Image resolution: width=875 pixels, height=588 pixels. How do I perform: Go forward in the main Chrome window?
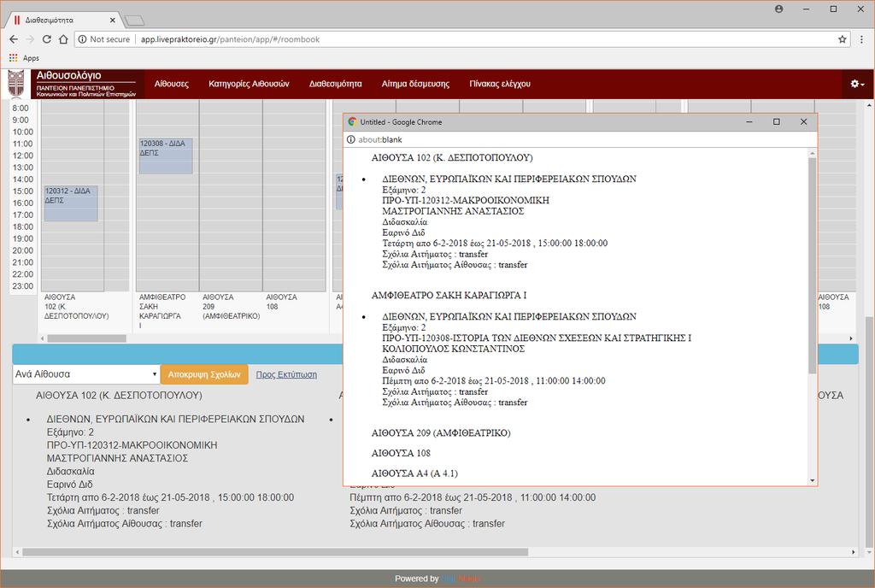coord(30,39)
